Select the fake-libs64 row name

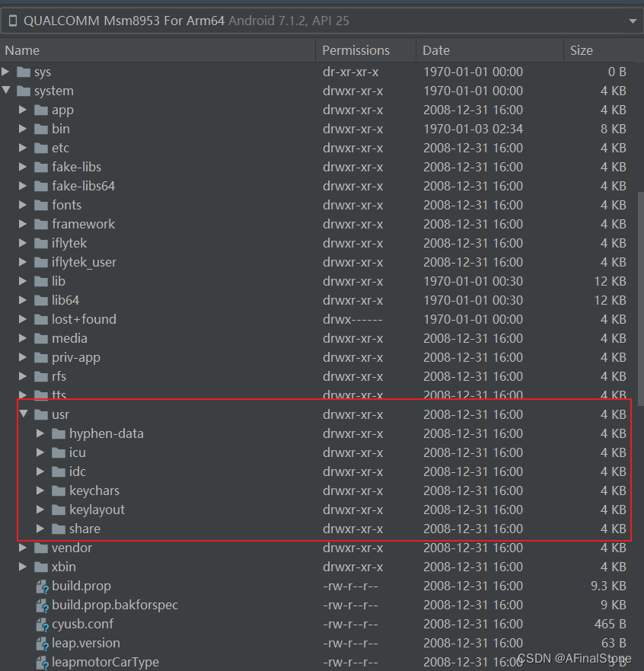pos(84,186)
